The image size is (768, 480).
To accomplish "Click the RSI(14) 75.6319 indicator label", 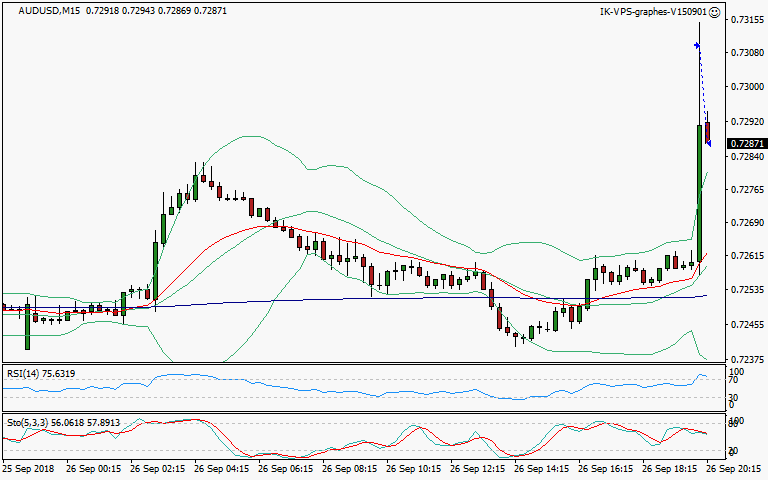I will (x=41, y=374).
